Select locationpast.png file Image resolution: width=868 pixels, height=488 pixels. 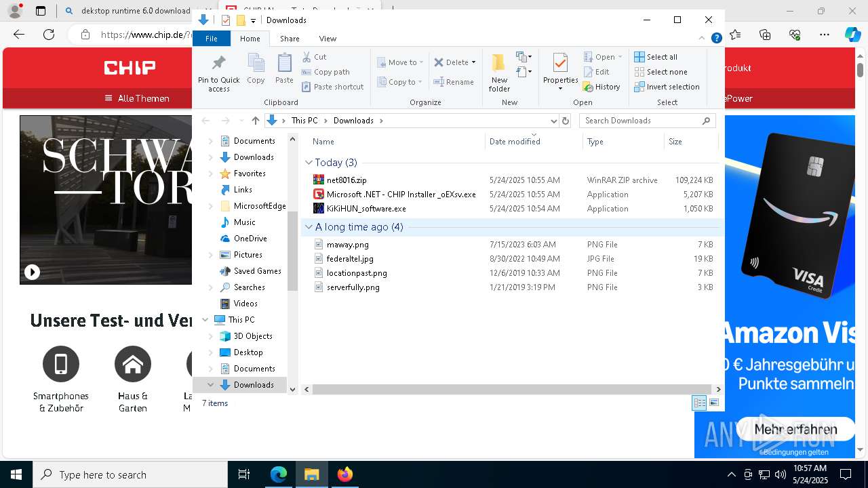pos(357,273)
